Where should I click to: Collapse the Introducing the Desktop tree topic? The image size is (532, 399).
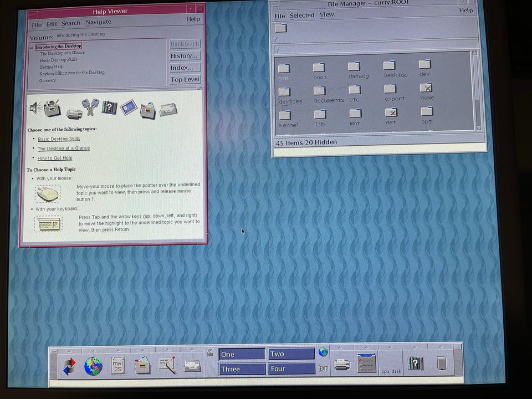coord(32,47)
